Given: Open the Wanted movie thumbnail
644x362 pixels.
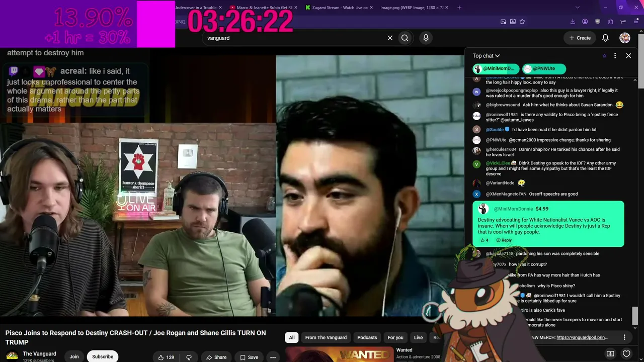Looking at the screenshot, I should 339,354.
